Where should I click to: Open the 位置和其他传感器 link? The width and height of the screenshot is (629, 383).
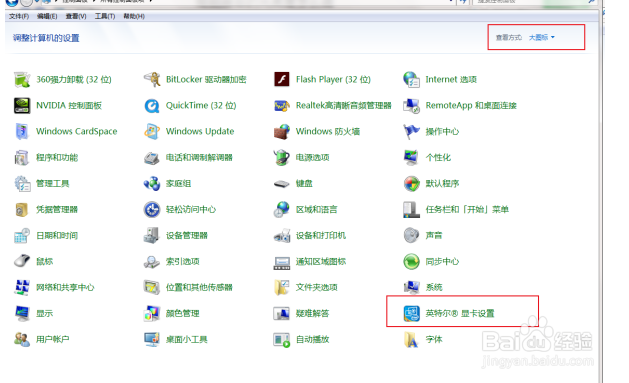pos(199,288)
